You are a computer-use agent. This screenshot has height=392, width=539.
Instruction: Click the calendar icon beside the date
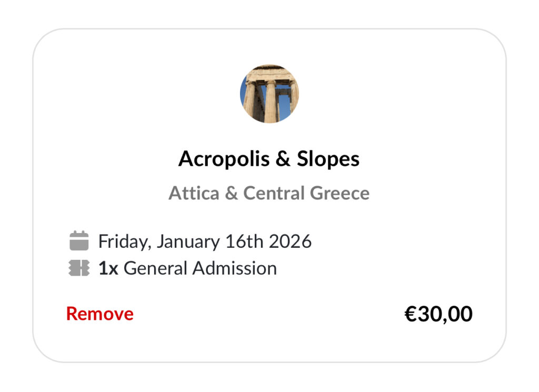click(79, 241)
